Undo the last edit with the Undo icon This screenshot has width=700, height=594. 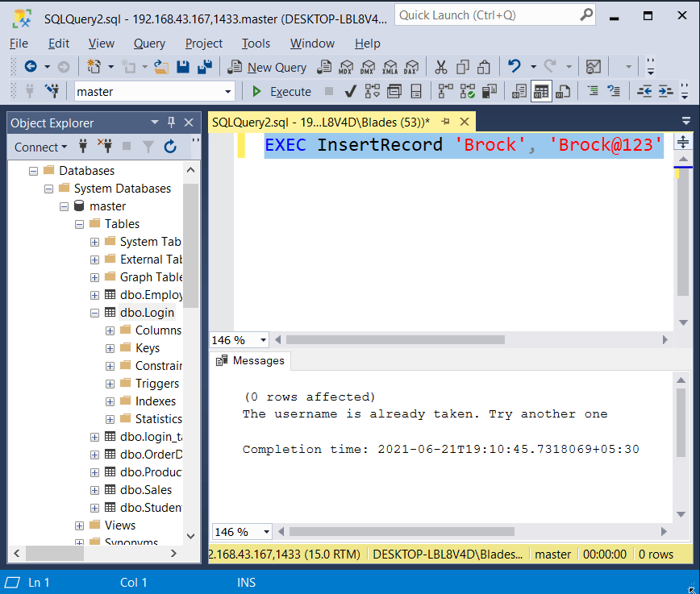(511, 67)
